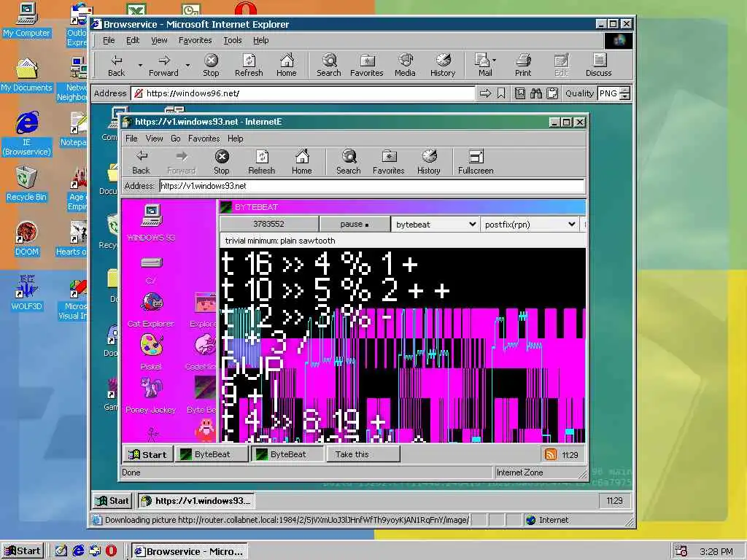Image resolution: width=747 pixels, height=560 pixels.
Task: Click the 3783552 counter button
Action: click(268, 225)
